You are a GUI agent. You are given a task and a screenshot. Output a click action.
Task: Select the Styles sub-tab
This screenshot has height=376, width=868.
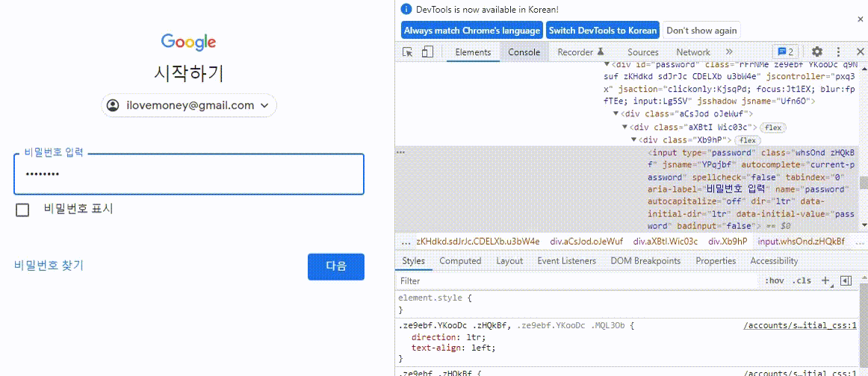point(413,260)
